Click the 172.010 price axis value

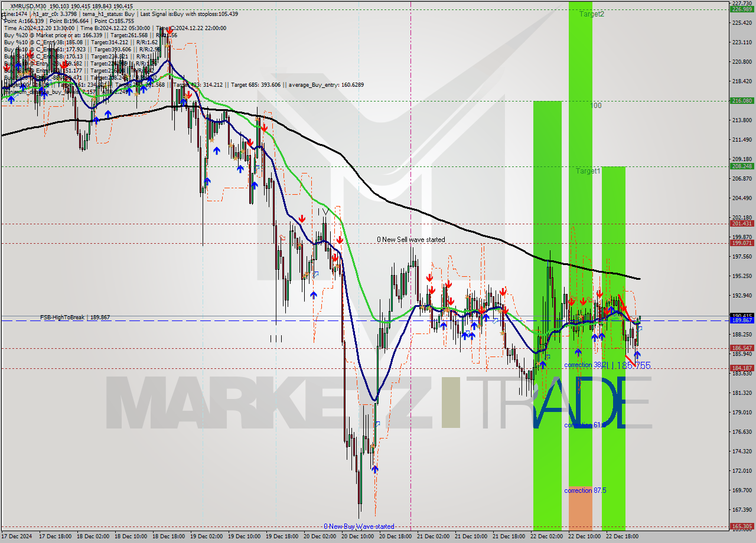tap(742, 471)
